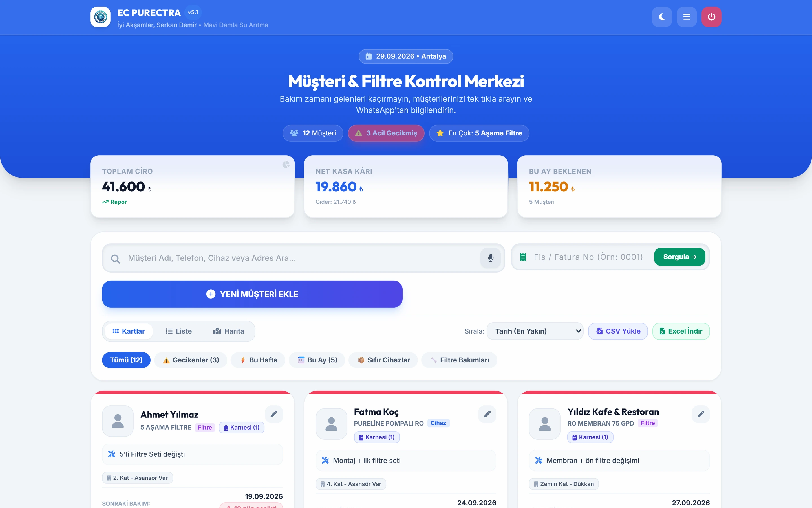The image size is (812, 508).
Task: Click Ahmet Yılmaz avatar icon
Action: [118, 421]
